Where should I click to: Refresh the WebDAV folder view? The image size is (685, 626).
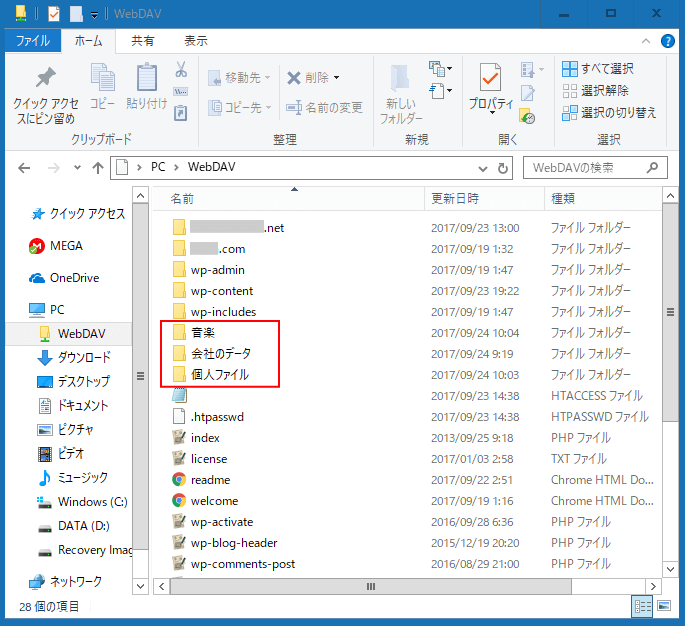[x=503, y=168]
